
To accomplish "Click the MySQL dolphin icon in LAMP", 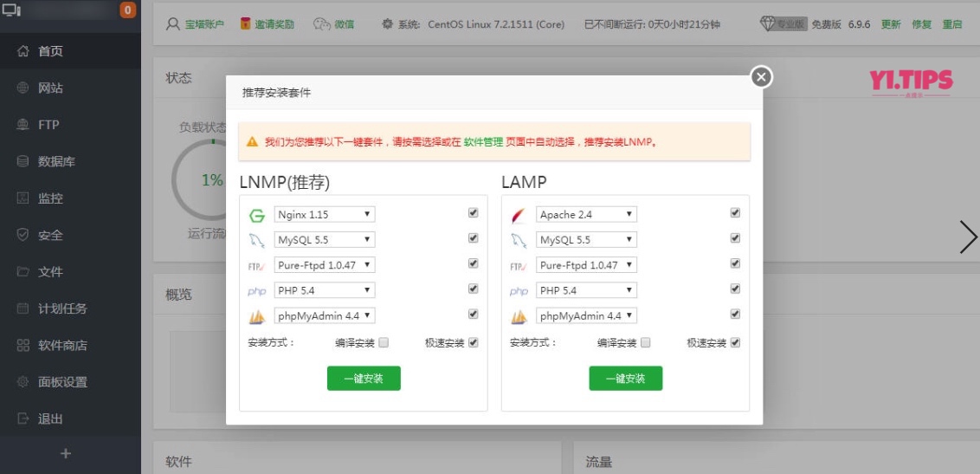I will tap(519, 240).
